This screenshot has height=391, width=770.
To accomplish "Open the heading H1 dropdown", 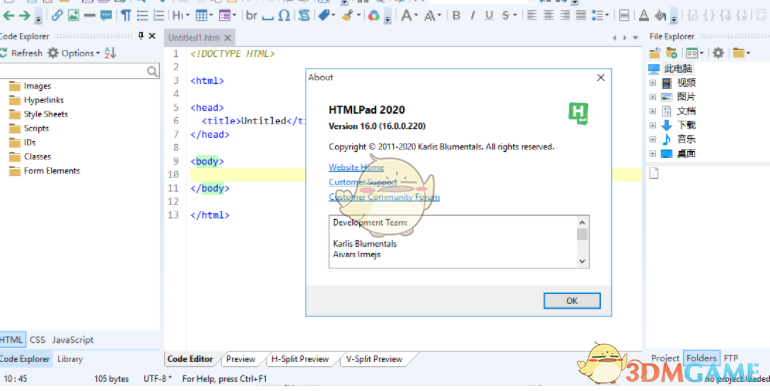I will pyautogui.click(x=180, y=15).
